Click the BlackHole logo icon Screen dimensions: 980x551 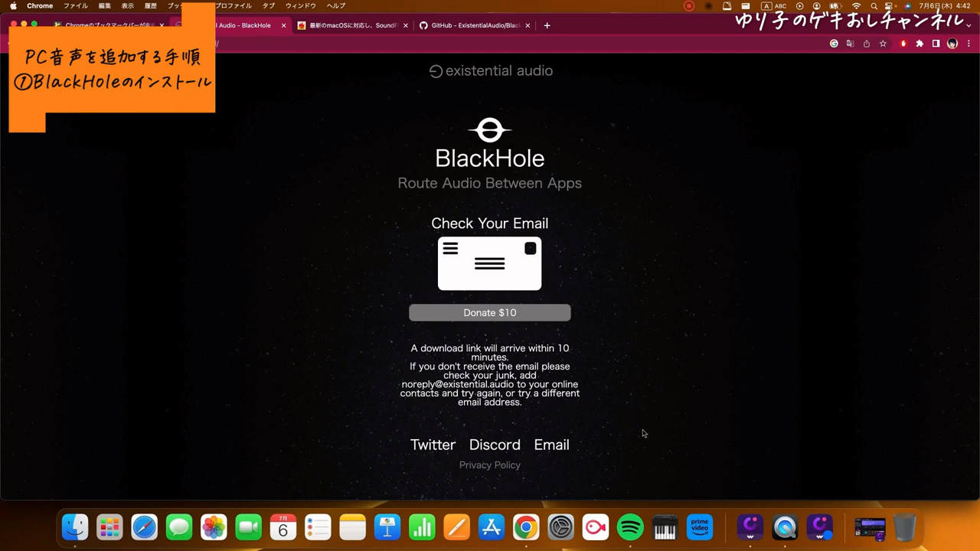click(490, 130)
